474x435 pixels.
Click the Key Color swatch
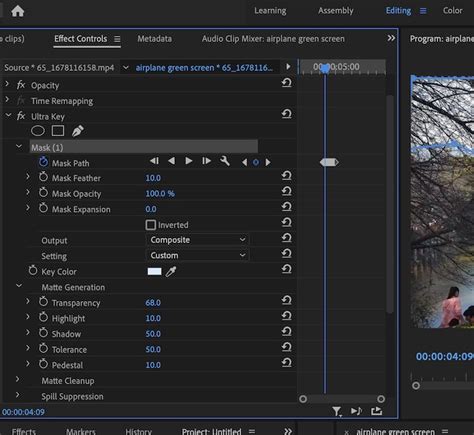[x=154, y=271]
